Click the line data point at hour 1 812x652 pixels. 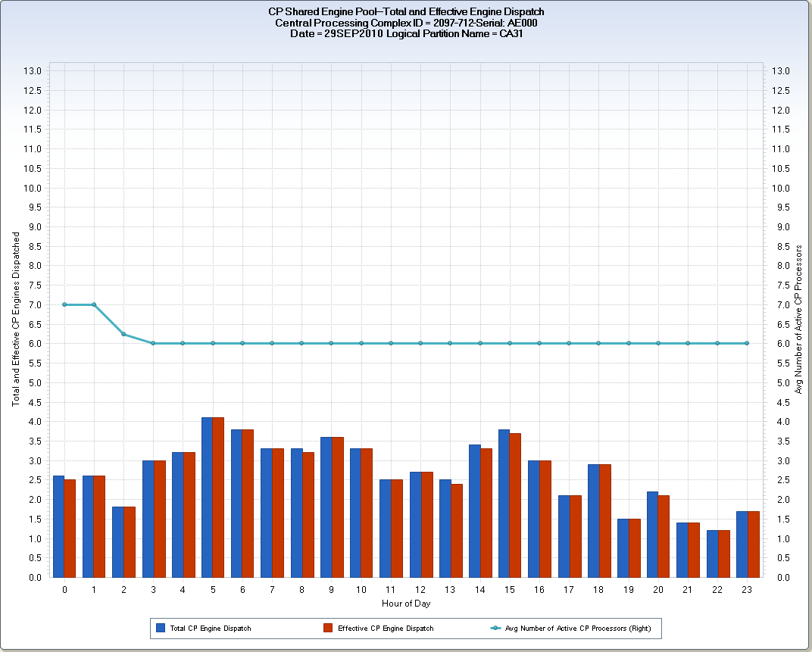pyautogui.click(x=94, y=304)
